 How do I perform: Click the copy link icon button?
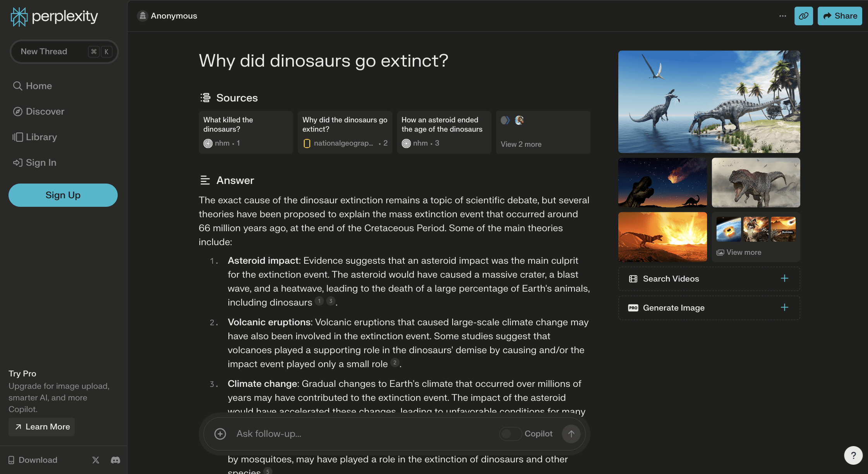pos(803,16)
